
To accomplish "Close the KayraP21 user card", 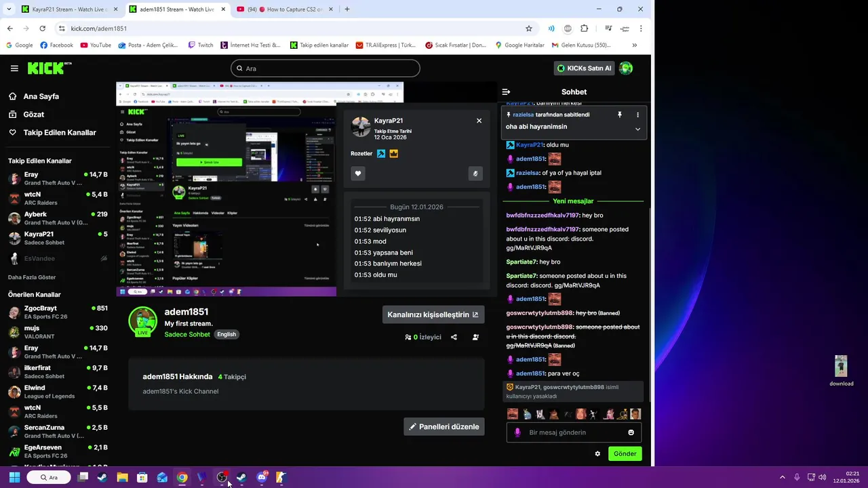I will coord(479,121).
